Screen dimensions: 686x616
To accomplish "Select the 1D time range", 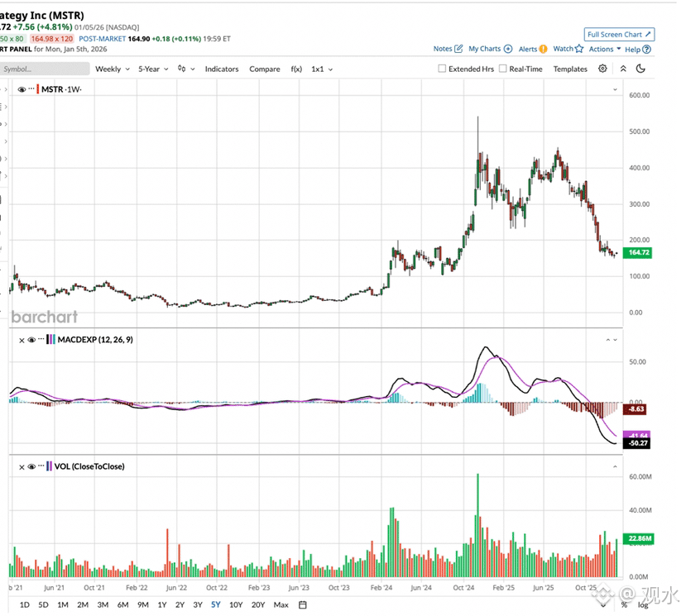I will tap(25, 604).
